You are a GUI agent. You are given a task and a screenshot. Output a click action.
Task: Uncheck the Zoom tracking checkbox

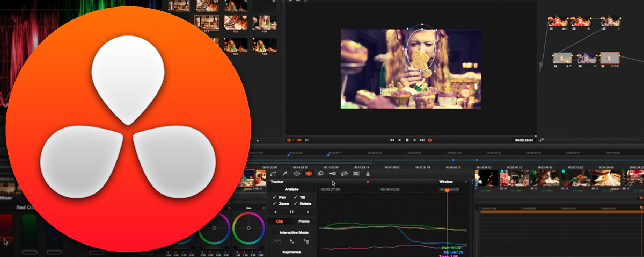coord(274,203)
